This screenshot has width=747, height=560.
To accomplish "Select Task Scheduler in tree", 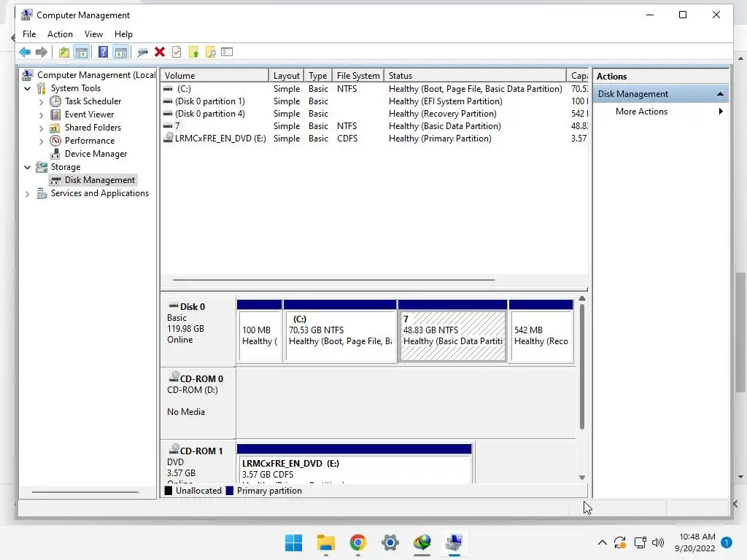I will click(93, 101).
